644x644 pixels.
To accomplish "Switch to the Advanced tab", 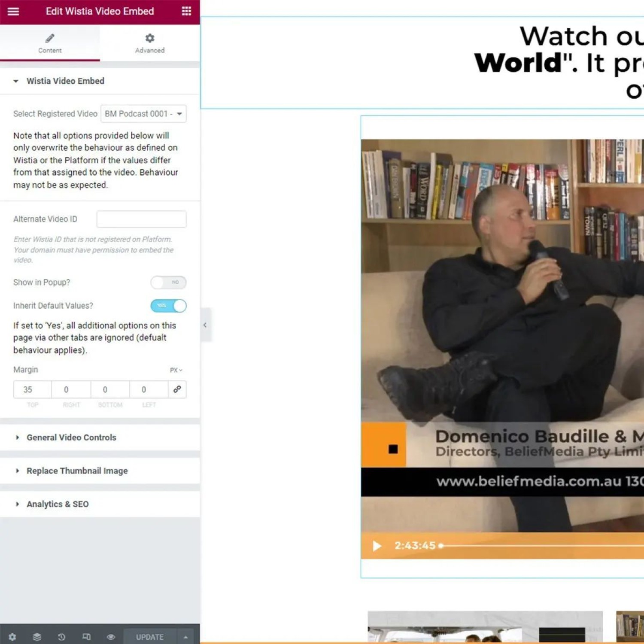I will click(x=149, y=43).
